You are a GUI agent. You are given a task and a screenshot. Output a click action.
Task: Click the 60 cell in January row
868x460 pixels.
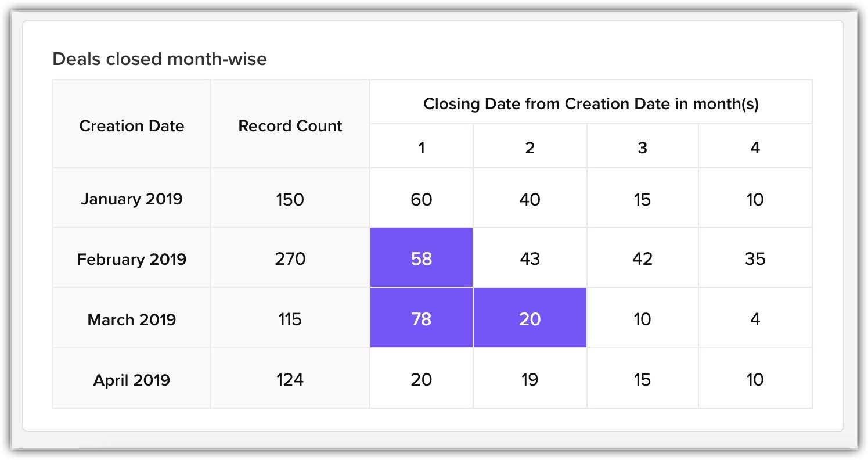[422, 199]
